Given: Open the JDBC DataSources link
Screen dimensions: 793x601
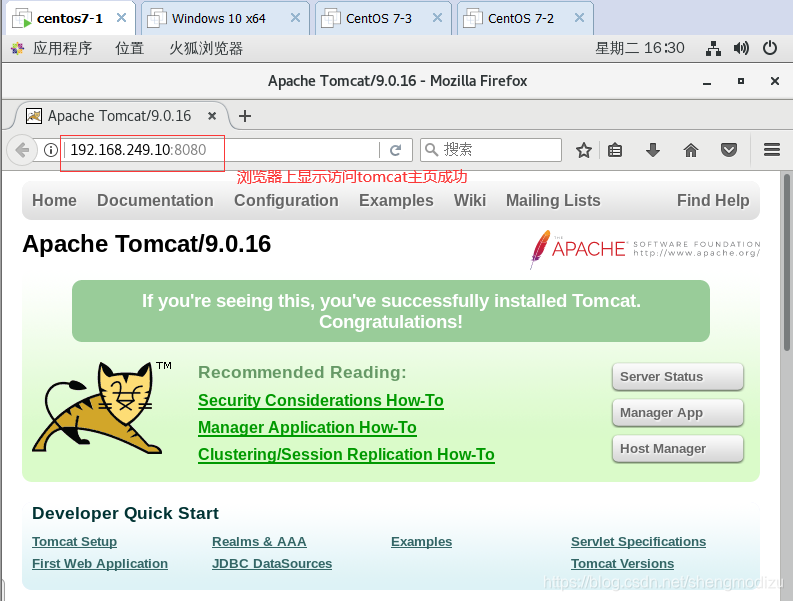Looking at the screenshot, I should click(272, 564).
